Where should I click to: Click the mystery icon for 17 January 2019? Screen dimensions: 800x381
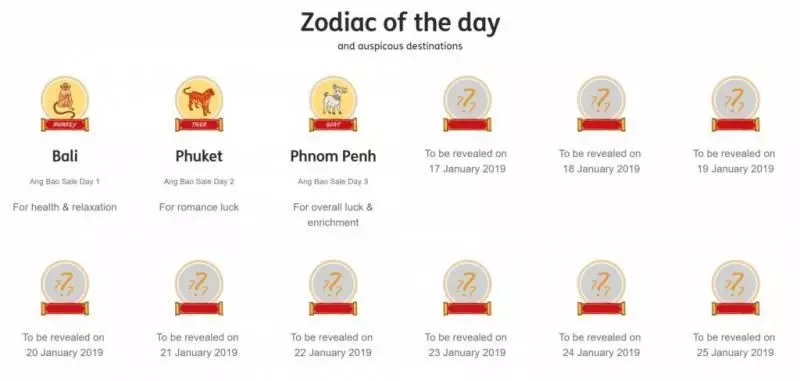click(467, 104)
